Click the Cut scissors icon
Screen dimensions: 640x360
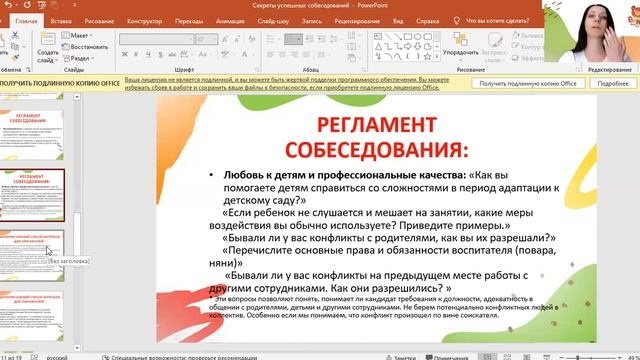pos(15,35)
